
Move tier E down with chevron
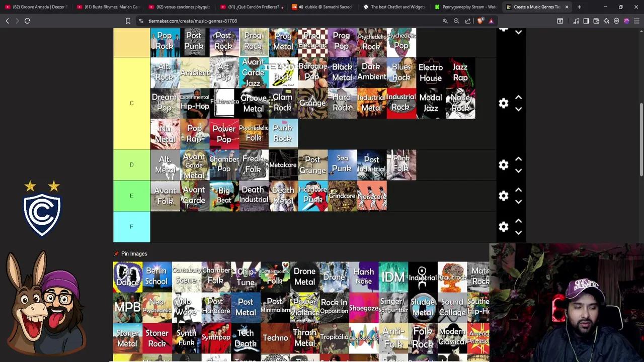coord(518,202)
